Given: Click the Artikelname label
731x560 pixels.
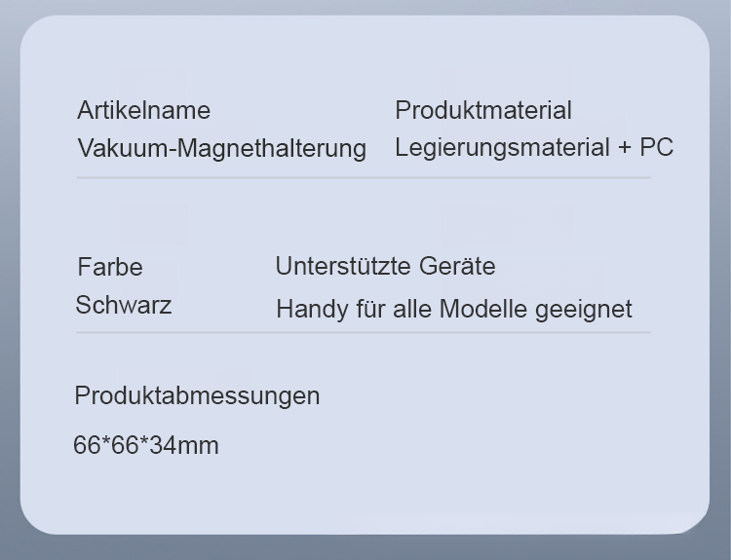Looking at the screenshot, I should point(143,110).
